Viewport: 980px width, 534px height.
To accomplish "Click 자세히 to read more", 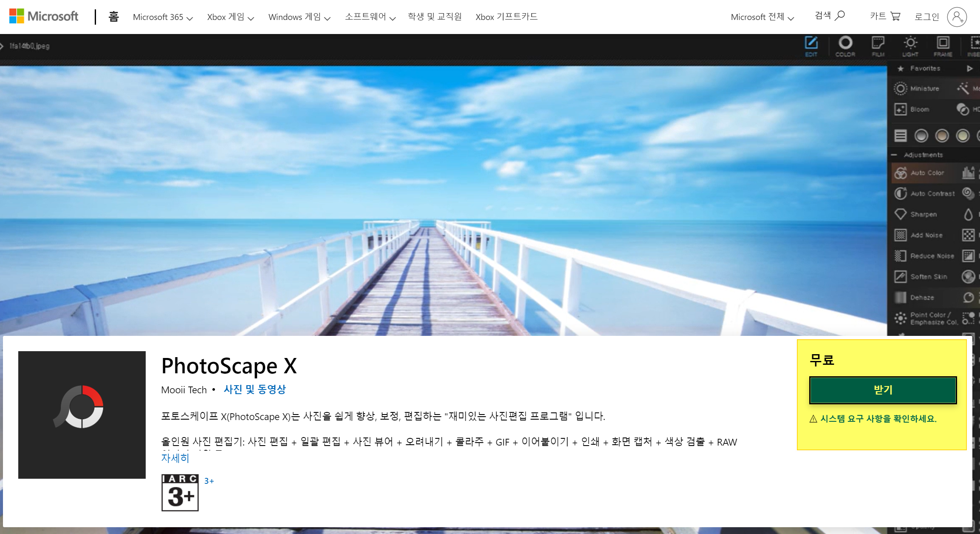I will tap(175, 458).
